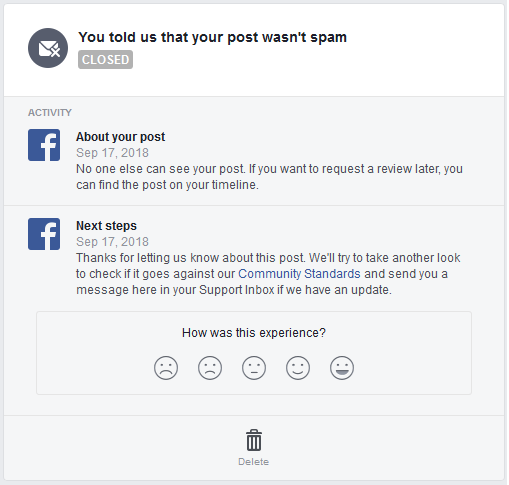Screen dimensions: 509x485
Task: Click the crossed-out envelope spam icon
Action: coord(48,48)
